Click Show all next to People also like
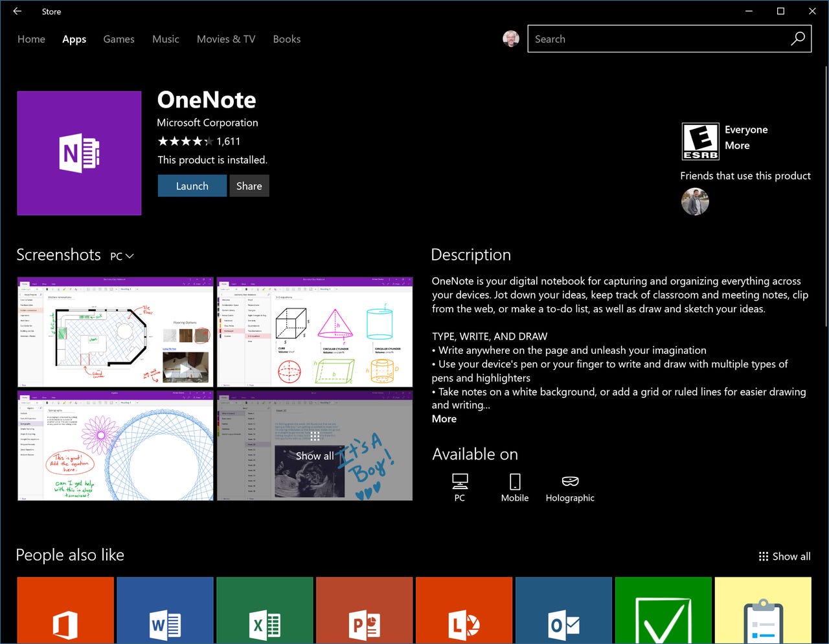The height and width of the screenshot is (644, 829). pyautogui.click(x=784, y=556)
